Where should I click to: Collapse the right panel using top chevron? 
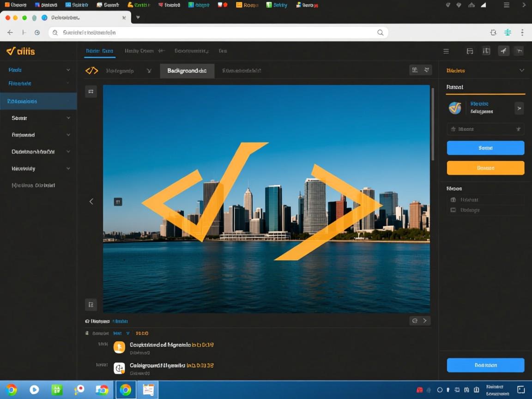click(522, 71)
